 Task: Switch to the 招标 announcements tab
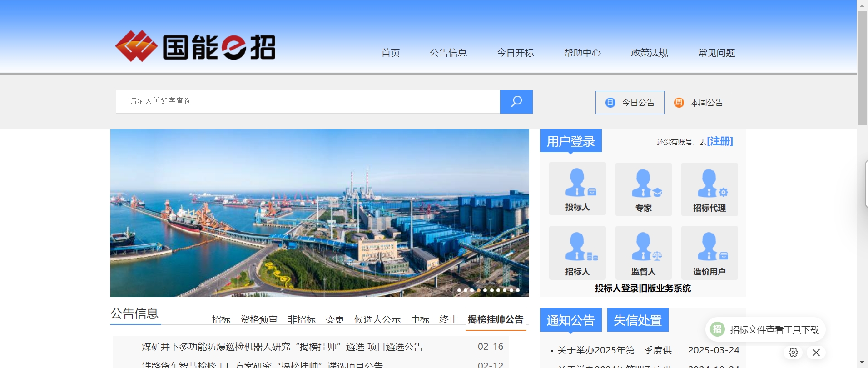pos(221,319)
